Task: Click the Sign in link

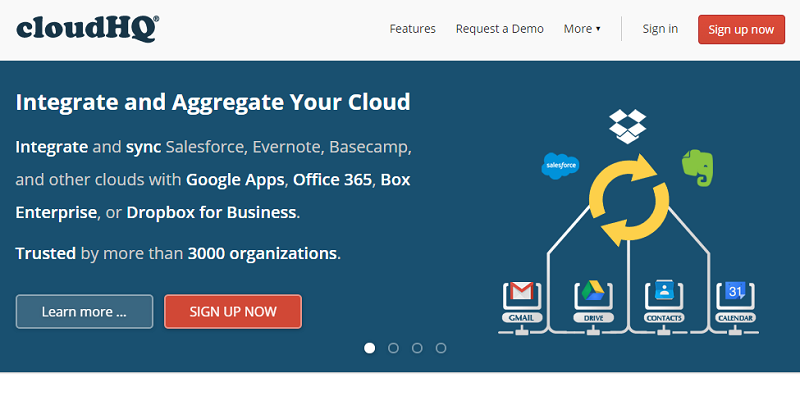Action: coord(660,29)
